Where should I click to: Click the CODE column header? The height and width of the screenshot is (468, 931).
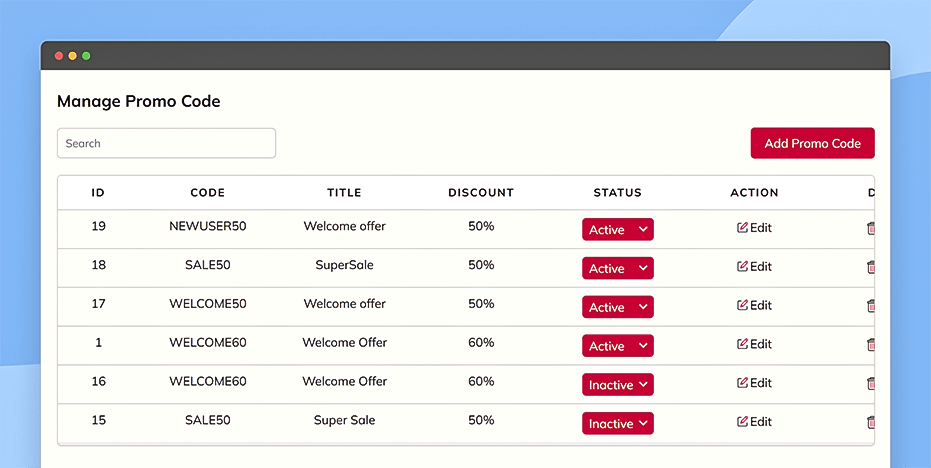click(x=208, y=192)
